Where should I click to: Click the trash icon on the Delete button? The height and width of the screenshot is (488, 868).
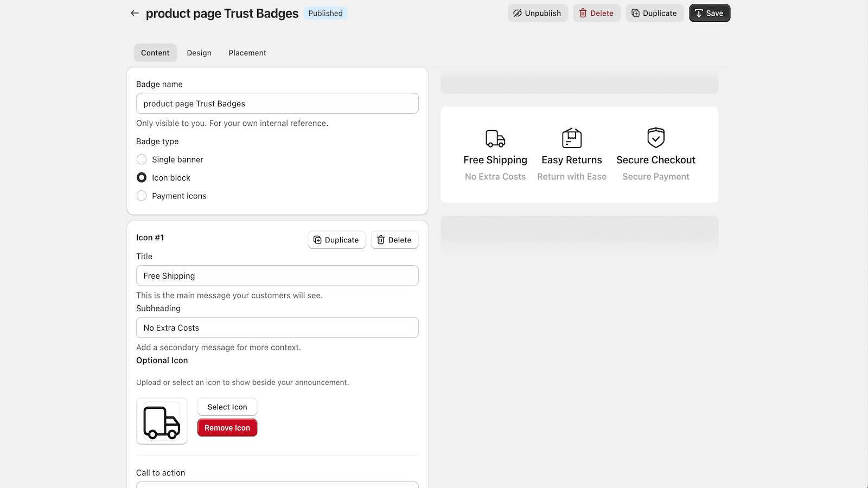(583, 13)
